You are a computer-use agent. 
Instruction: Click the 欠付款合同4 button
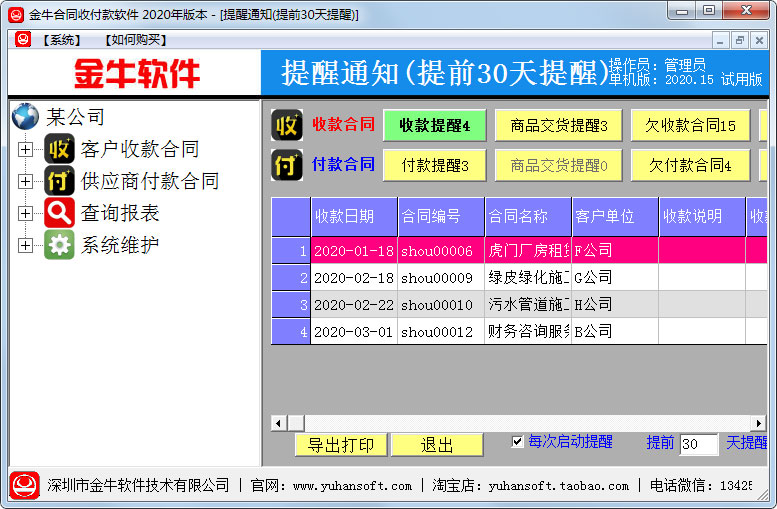tap(690, 165)
